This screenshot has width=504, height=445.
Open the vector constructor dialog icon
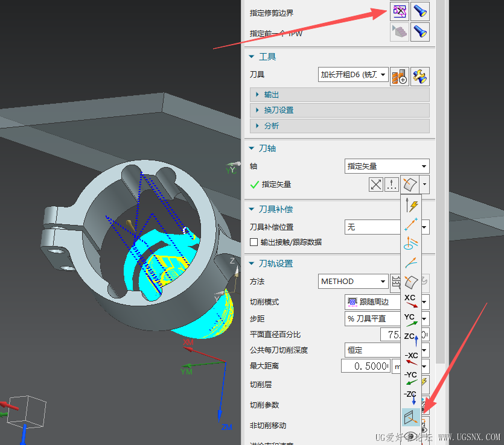391,185
